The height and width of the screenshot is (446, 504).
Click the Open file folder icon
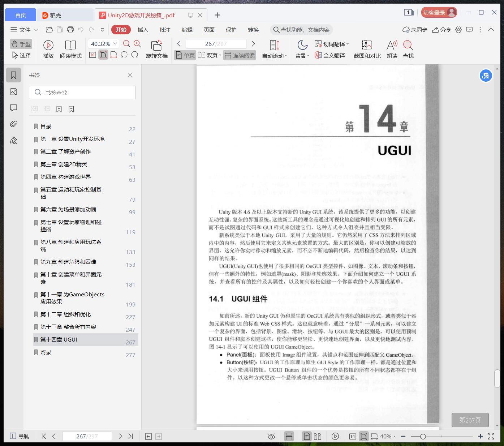(49, 30)
